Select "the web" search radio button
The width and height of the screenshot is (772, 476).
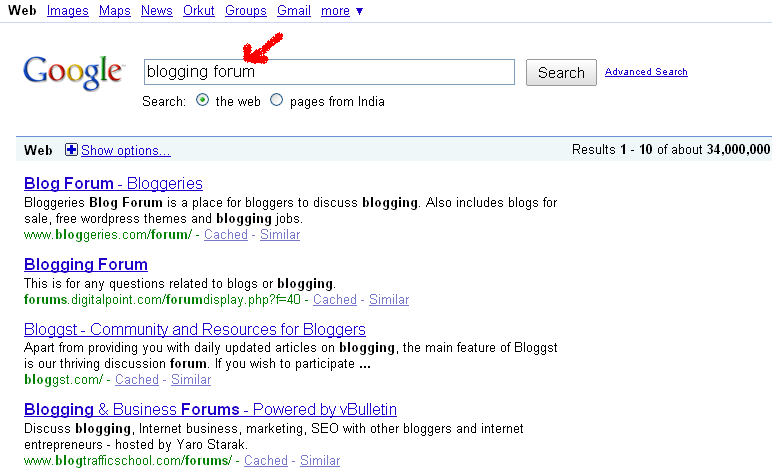coord(203,101)
